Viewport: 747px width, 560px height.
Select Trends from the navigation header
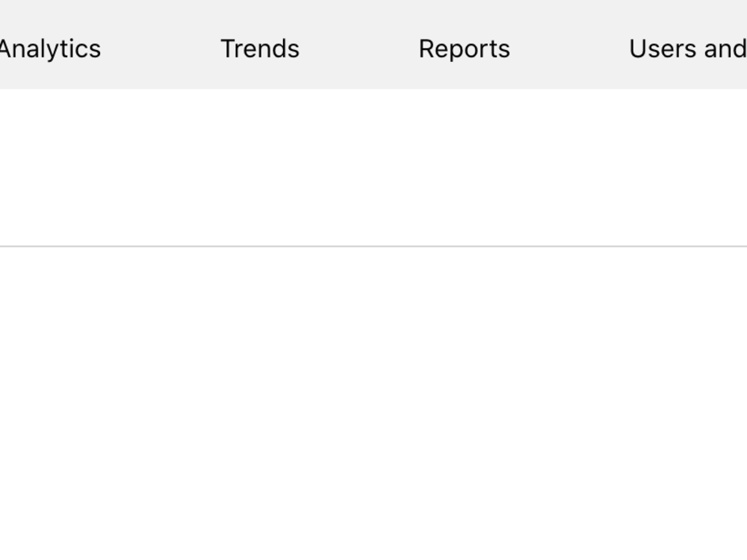[260, 49]
